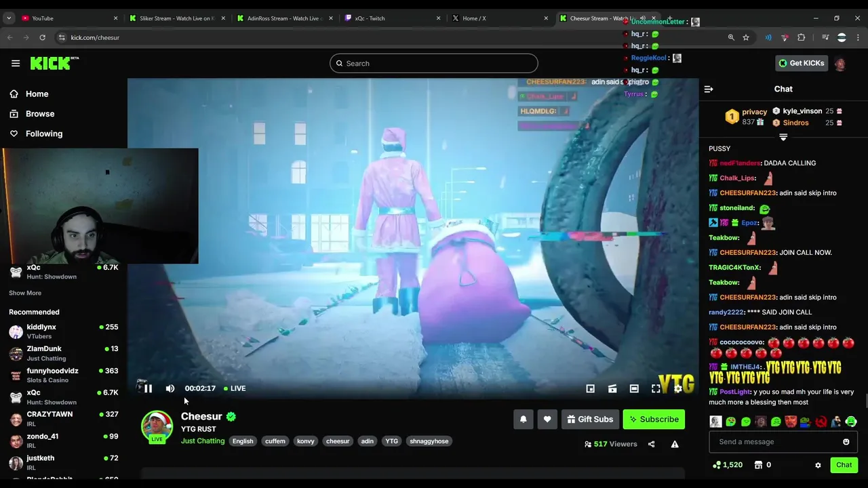Open user profile avatar menu
The height and width of the screenshot is (488, 868).
click(840, 64)
